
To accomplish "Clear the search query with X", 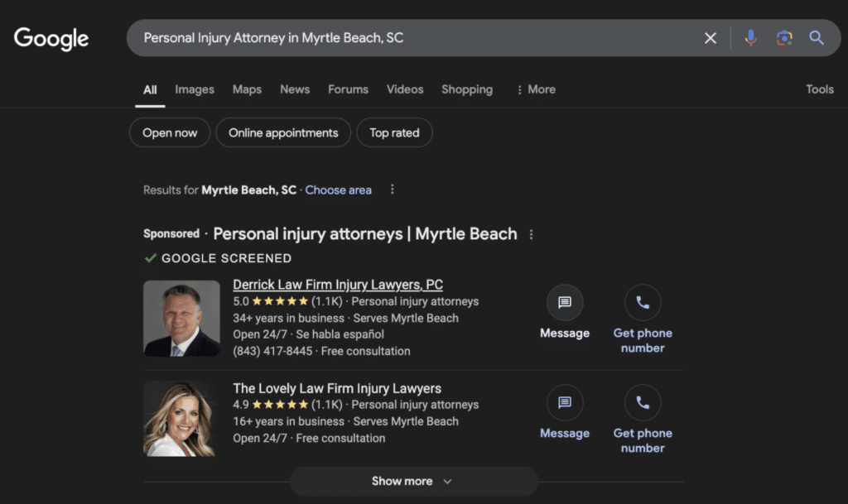I will pyautogui.click(x=710, y=38).
